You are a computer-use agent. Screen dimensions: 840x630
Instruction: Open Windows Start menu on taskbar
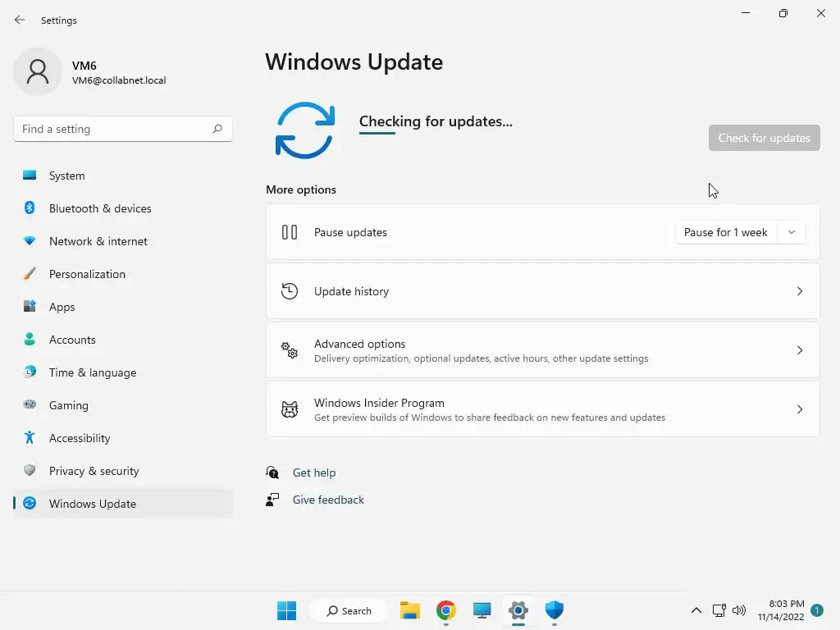tap(286, 610)
